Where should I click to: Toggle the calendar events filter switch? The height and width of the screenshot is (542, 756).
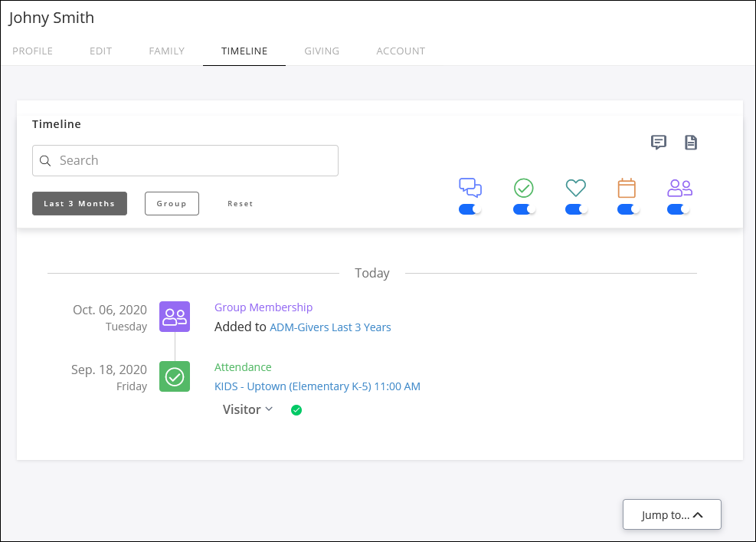pyautogui.click(x=628, y=209)
